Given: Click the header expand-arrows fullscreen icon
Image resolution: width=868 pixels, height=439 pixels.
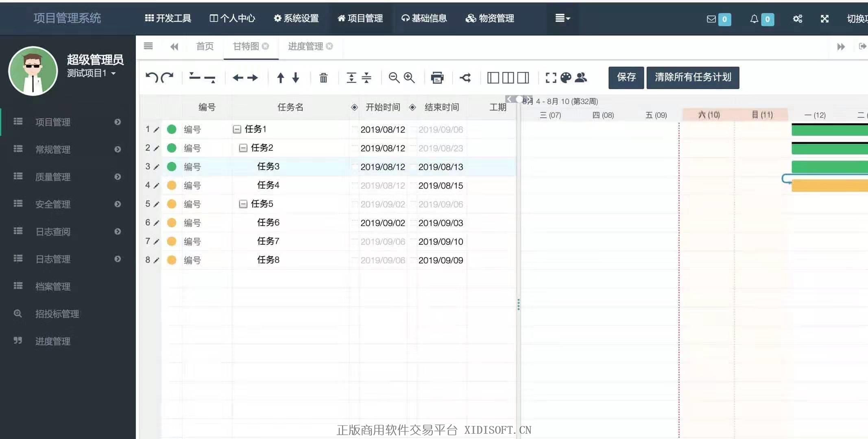Looking at the screenshot, I should (x=824, y=19).
